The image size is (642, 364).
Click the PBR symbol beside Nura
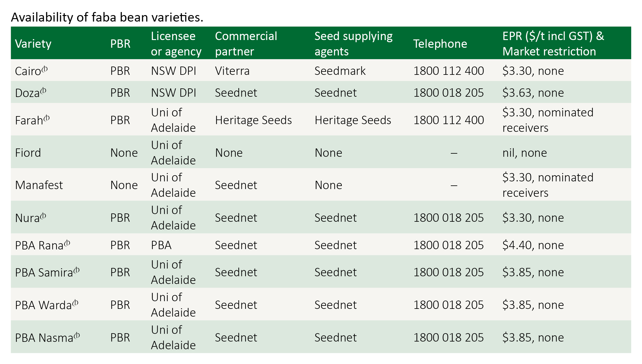coord(43,216)
